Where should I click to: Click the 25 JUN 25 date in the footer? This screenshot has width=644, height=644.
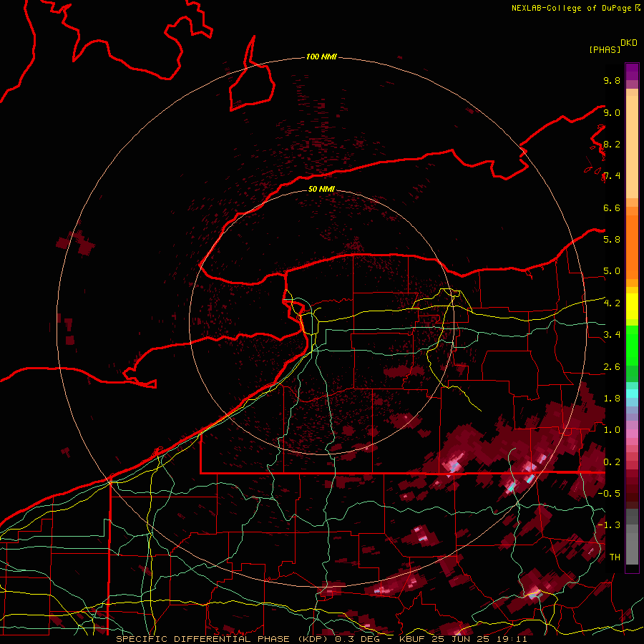click(460, 639)
